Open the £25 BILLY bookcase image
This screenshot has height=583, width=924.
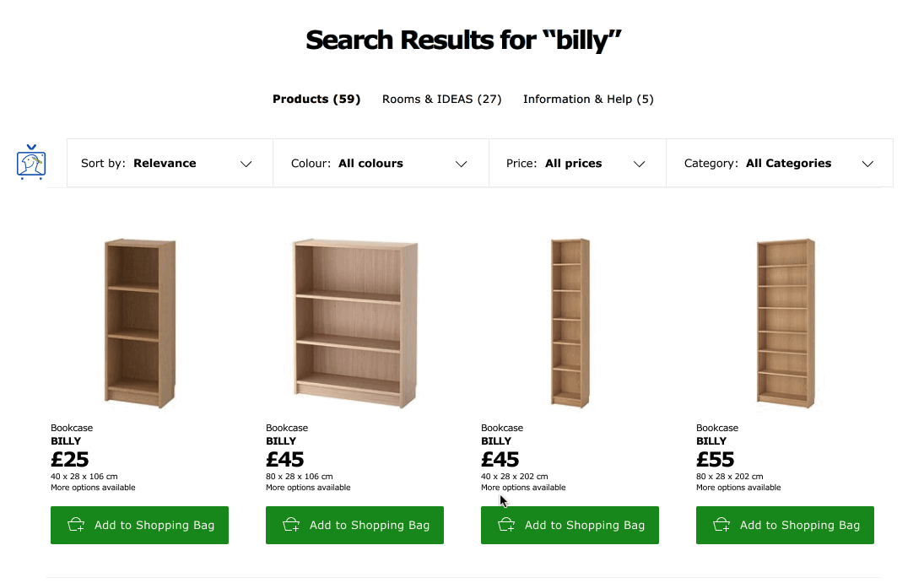coord(139,322)
